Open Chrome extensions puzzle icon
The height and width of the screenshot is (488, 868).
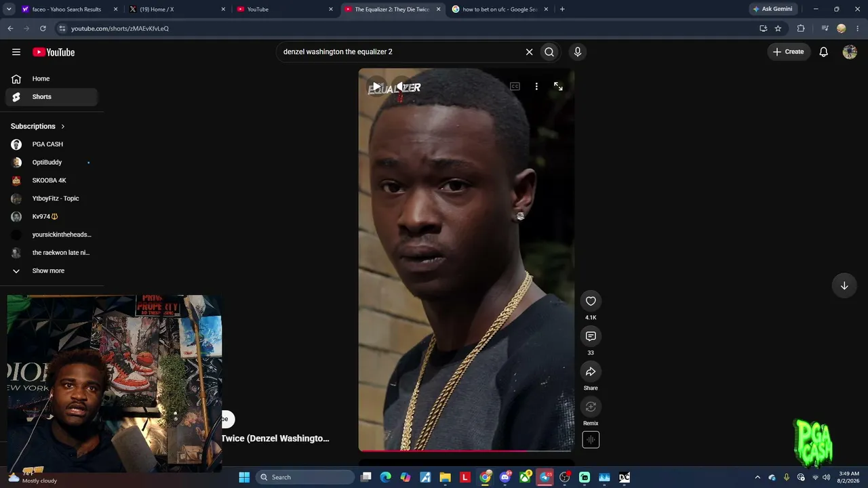click(801, 28)
